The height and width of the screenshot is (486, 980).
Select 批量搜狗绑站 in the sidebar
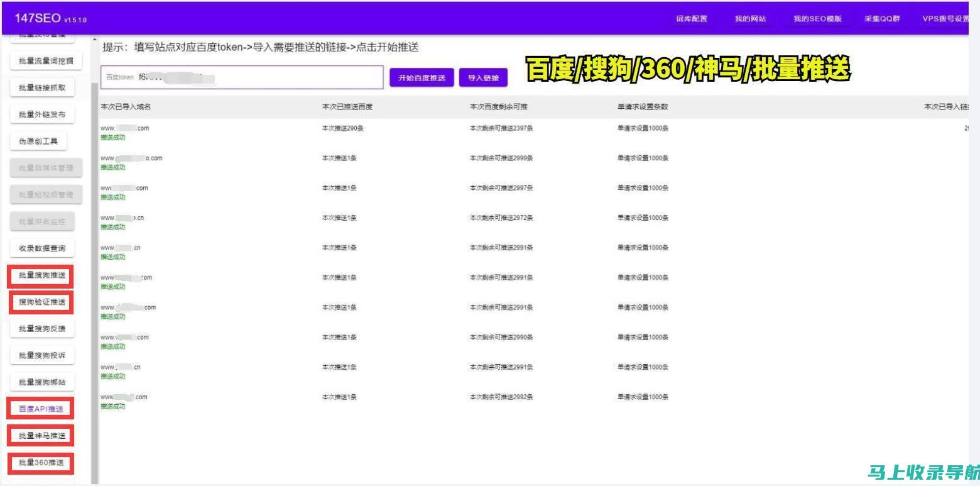point(42,382)
